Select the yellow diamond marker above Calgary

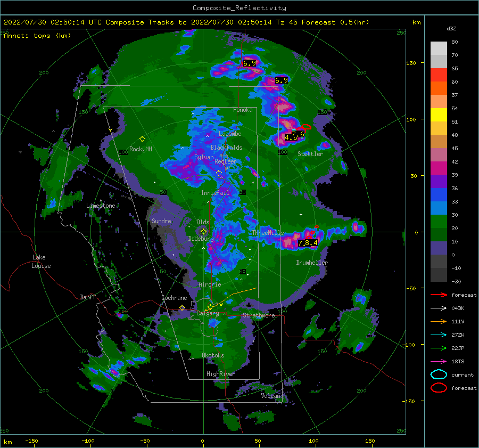[x=210, y=307]
